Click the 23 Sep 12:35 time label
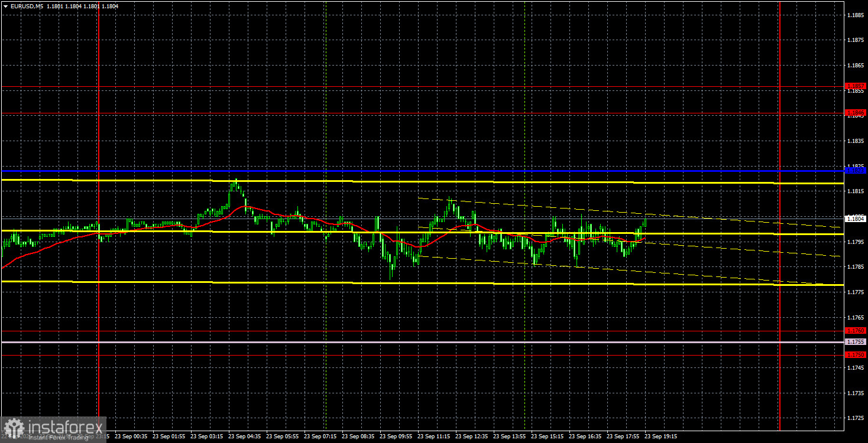The height and width of the screenshot is (443, 868). [x=472, y=437]
